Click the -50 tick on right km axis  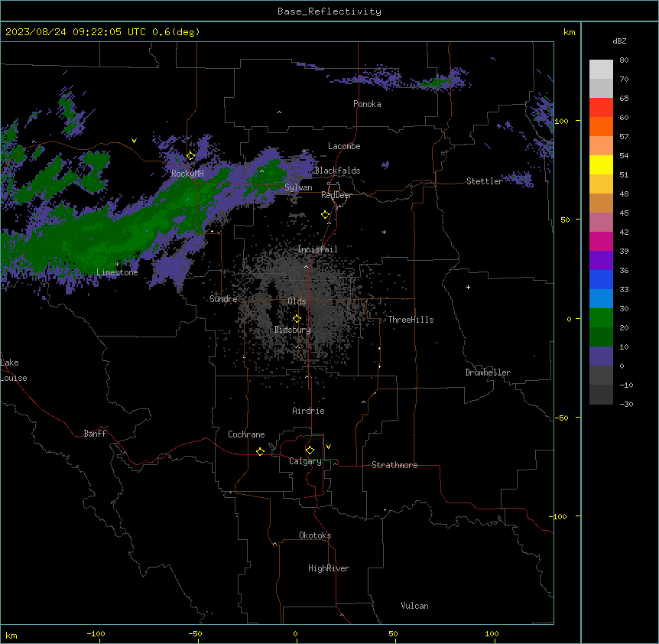562,418
